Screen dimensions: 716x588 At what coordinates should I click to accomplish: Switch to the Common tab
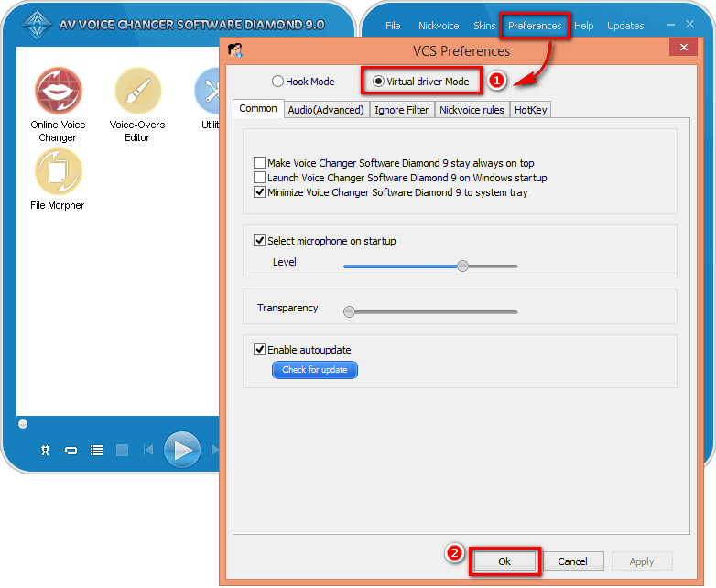pyautogui.click(x=258, y=109)
